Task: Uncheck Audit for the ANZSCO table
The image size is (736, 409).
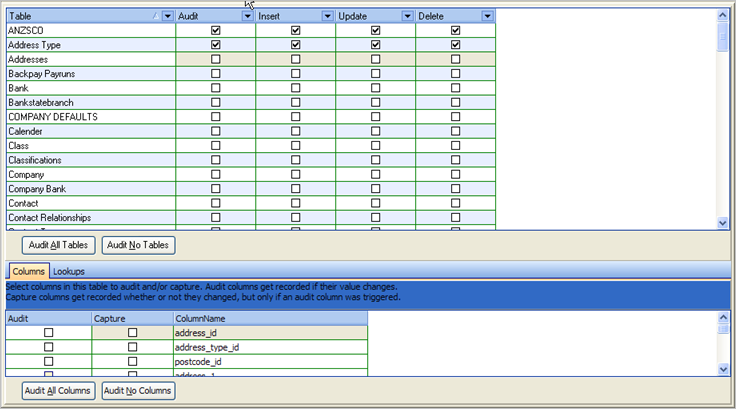Action: (x=215, y=31)
